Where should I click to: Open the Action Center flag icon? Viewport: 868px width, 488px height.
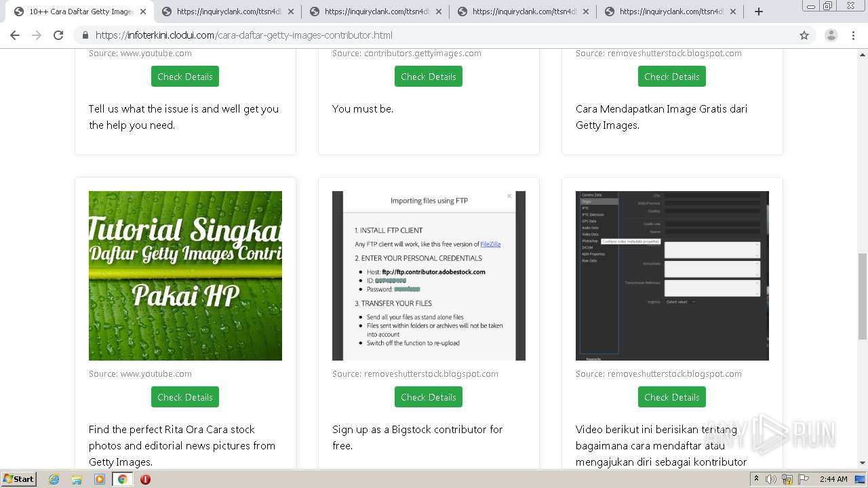point(802,479)
